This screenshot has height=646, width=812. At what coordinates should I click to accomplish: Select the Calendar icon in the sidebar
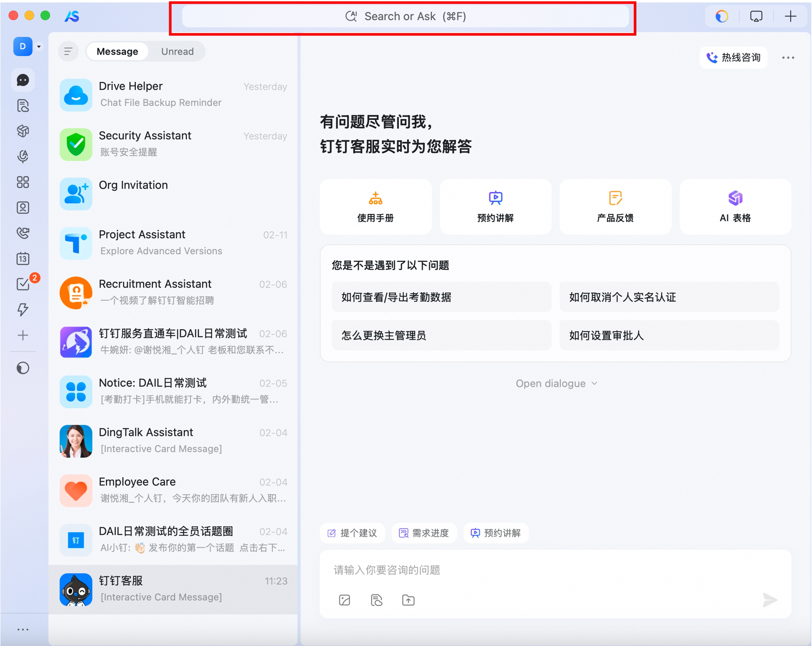coord(23,259)
